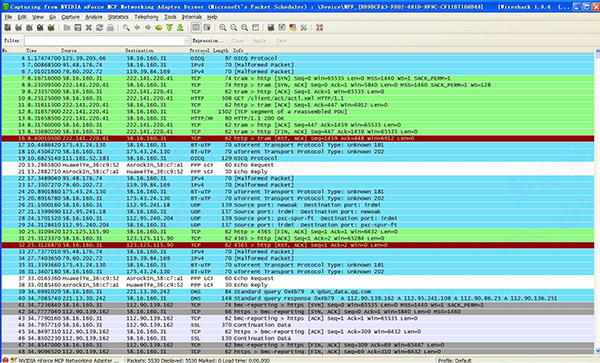The image size is (600, 363).
Task: Sort by the Source column header
Action: [69, 50]
